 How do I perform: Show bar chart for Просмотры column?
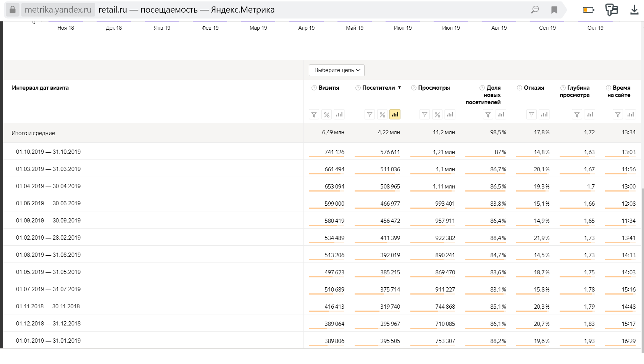(x=450, y=114)
